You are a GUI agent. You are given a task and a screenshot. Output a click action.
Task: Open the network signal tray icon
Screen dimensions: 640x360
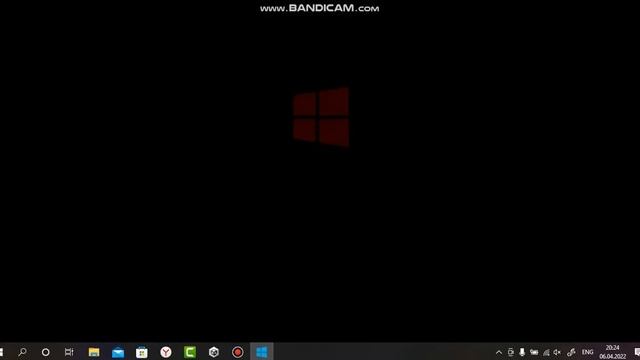546,352
